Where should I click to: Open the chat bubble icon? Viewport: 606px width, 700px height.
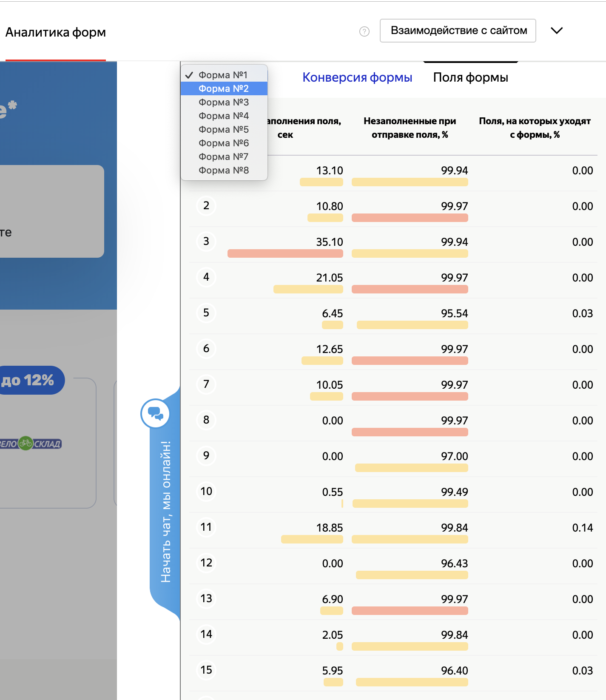(x=155, y=413)
